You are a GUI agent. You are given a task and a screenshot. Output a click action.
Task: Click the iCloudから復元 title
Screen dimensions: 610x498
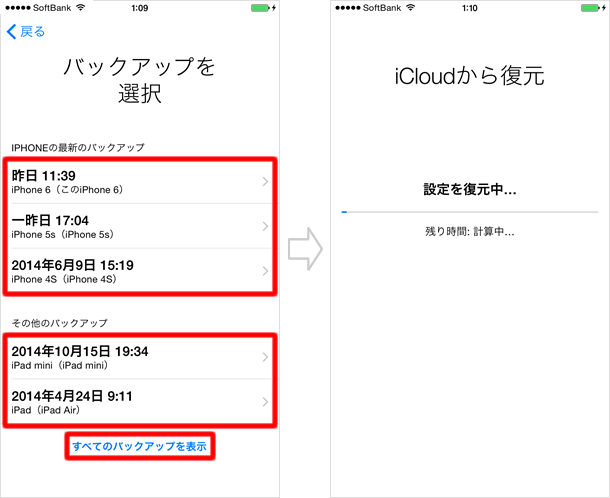click(x=470, y=75)
